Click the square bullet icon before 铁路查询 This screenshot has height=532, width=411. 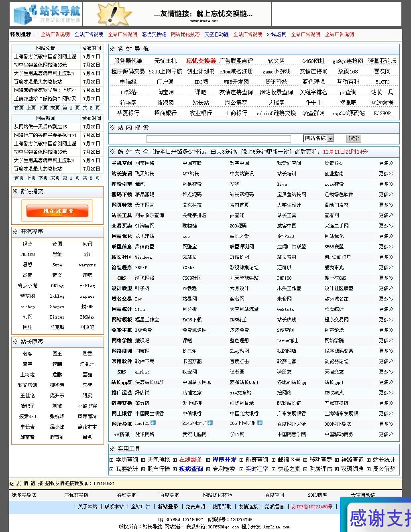[x=337, y=460]
